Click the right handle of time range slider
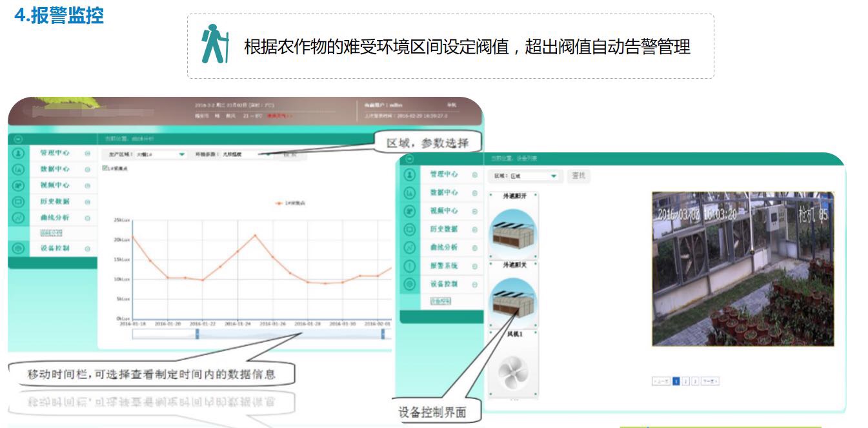Image resolution: width=868 pixels, height=428 pixels. coord(383,333)
